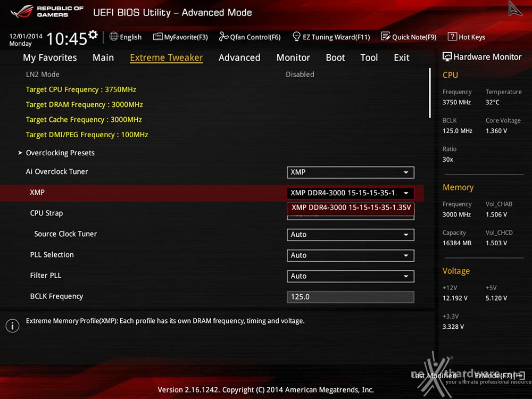Click the globe language icon
Image resolution: width=532 pixels, height=399 pixels.
click(114, 36)
